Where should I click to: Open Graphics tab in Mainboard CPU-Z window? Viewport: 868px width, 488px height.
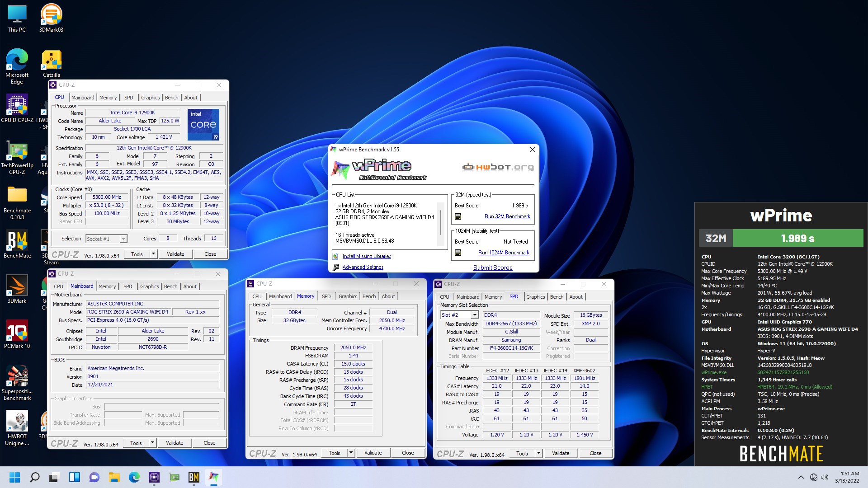[149, 286]
